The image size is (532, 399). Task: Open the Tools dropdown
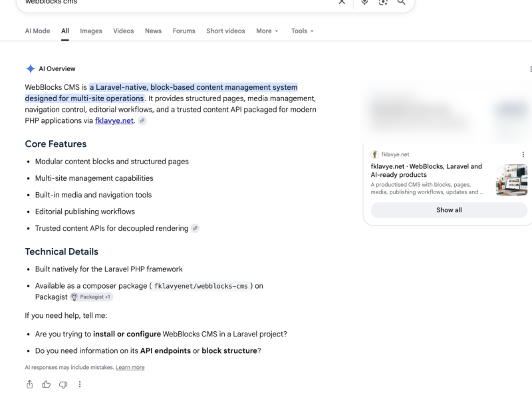tap(303, 31)
